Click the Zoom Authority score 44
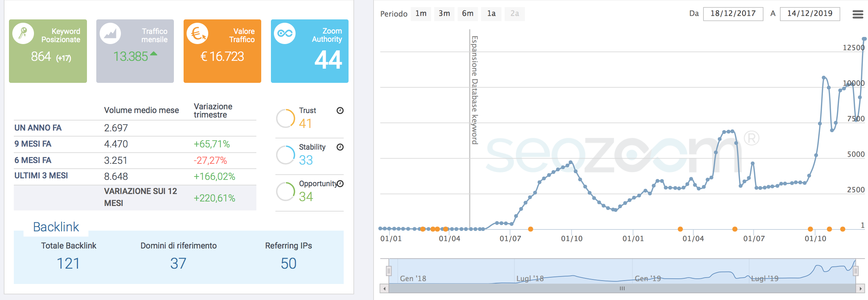Viewport: 868px width, 300px height. click(328, 60)
